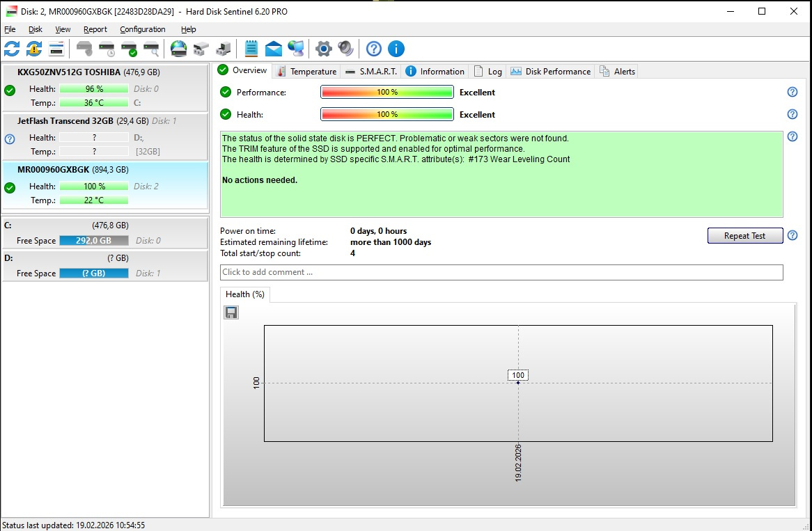Open the Disk Performance tab
The width and height of the screenshot is (812, 531).
pyautogui.click(x=550, y=72)
